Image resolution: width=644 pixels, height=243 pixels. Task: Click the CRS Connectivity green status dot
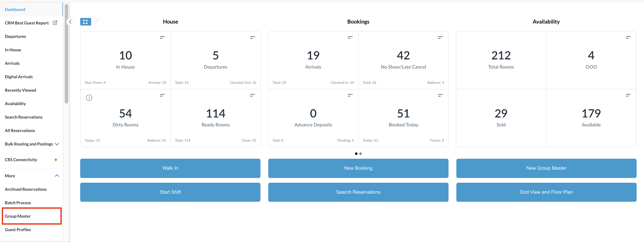coord(56,160)
